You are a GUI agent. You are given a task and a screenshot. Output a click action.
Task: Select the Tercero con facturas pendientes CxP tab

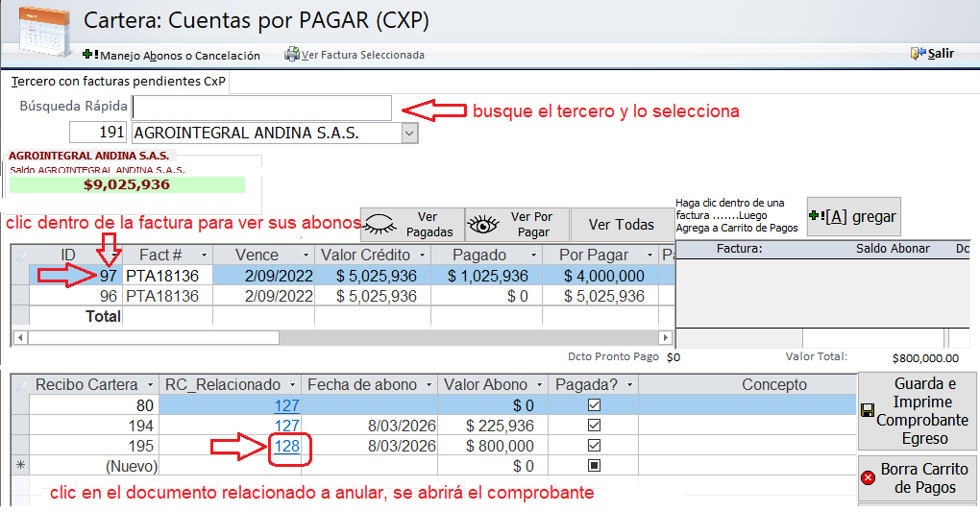tap(118, 82)
